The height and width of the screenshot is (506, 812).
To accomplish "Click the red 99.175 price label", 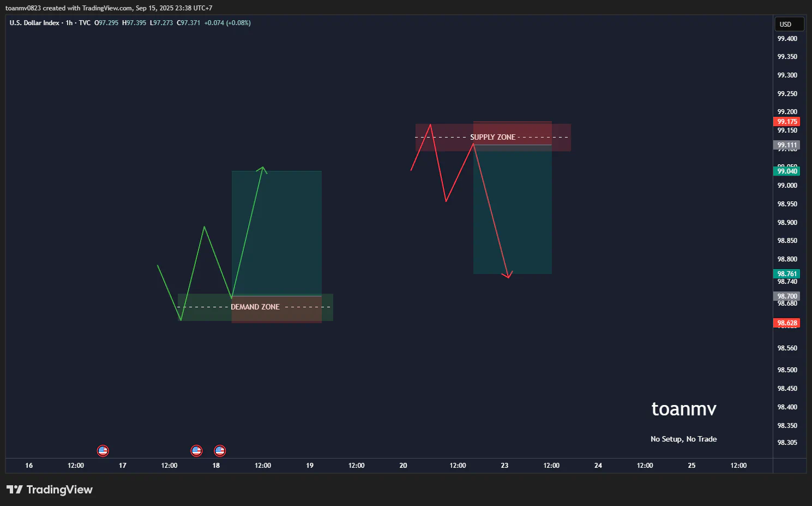I will click(787, 122).
